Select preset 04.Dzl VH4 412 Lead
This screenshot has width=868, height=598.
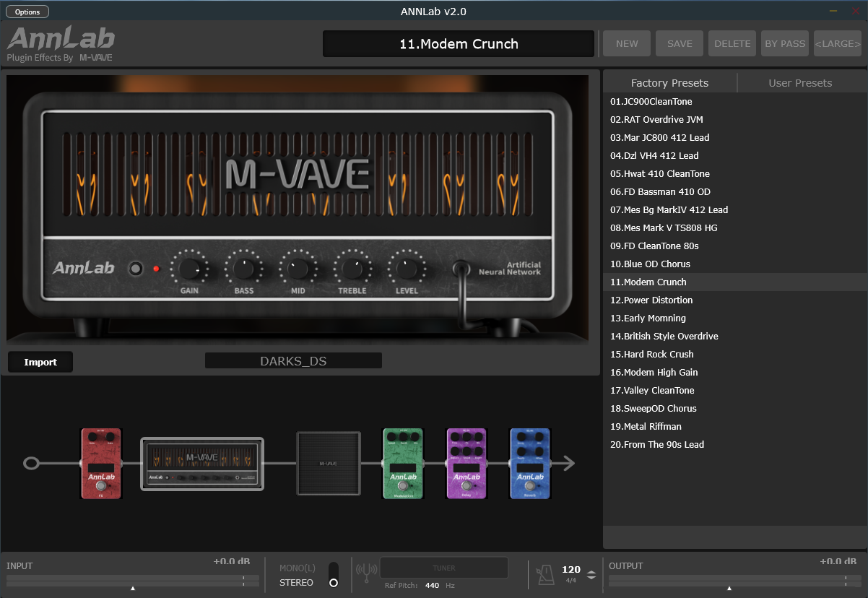[734, 156]
